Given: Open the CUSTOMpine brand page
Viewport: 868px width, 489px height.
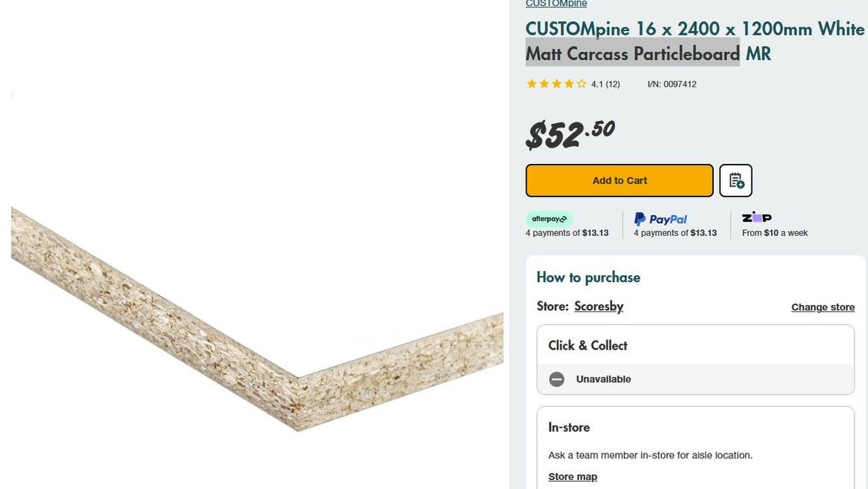Looking at the screenshot, I should click(x=556, y=4).
